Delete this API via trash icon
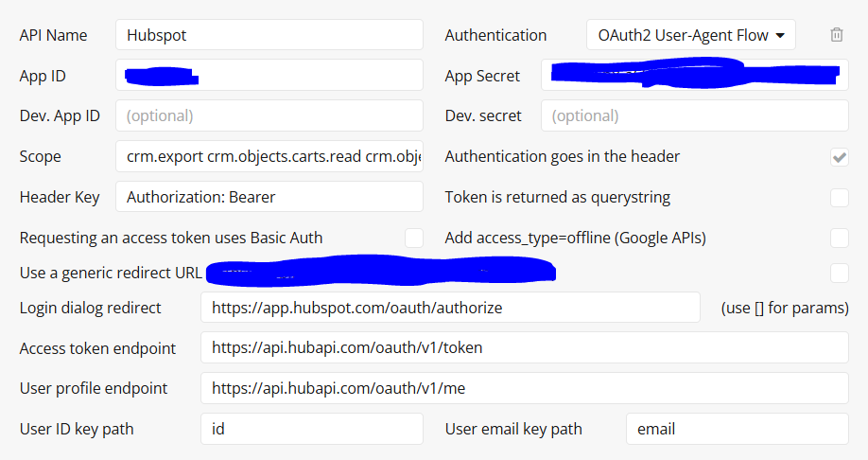Viewport: 868px width, 460px height. (837, 35)
